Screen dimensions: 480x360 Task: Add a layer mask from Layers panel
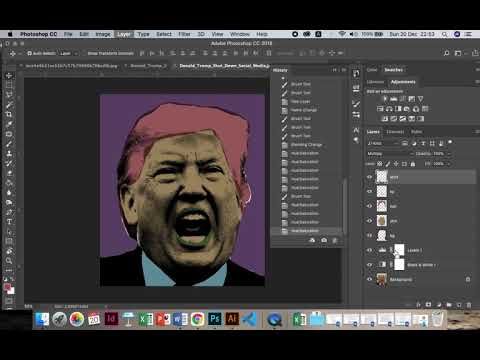(428, 305)
